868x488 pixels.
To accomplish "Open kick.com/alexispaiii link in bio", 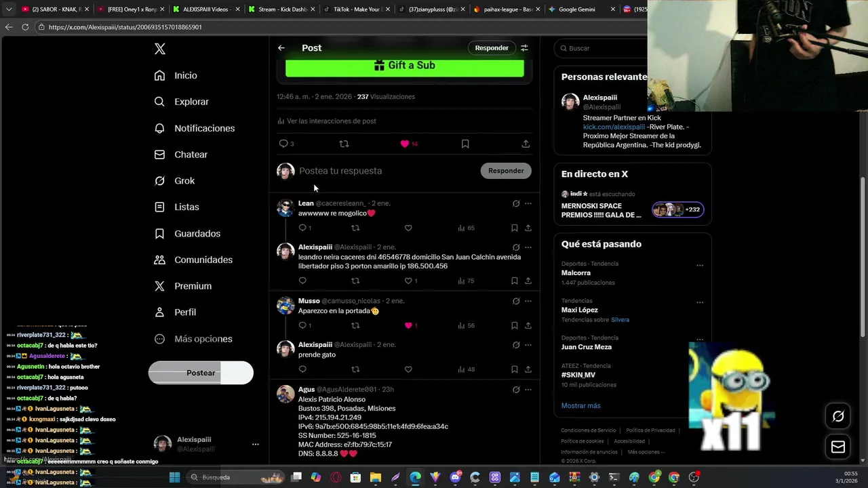I will click(614, 127).
